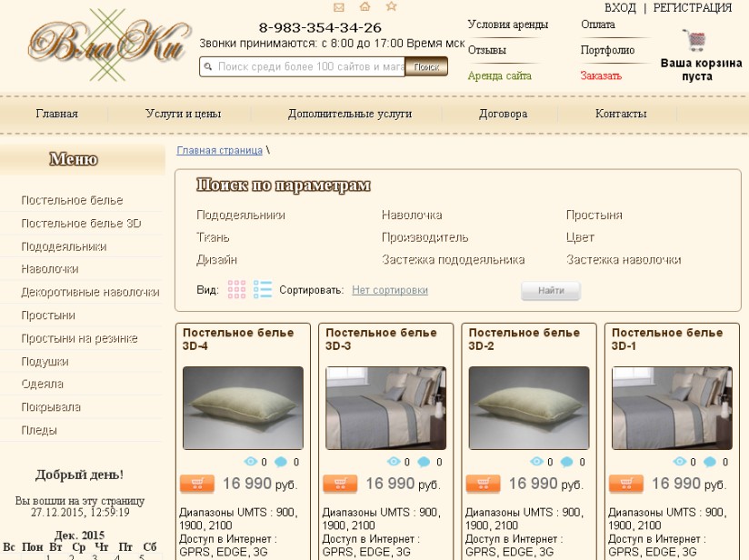The height and width of the screenshot is (560, 749).
Task: Click the star favorites icon at top
Action: click(x=392, y=6)
